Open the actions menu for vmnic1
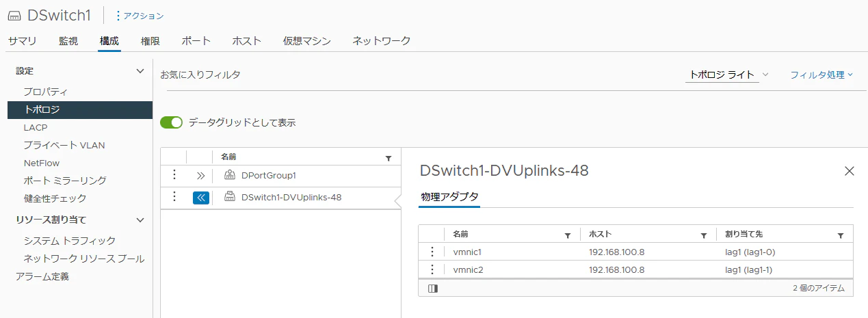Screen dimensions: 868x318 pyautogui.click(x=432, y=252)
